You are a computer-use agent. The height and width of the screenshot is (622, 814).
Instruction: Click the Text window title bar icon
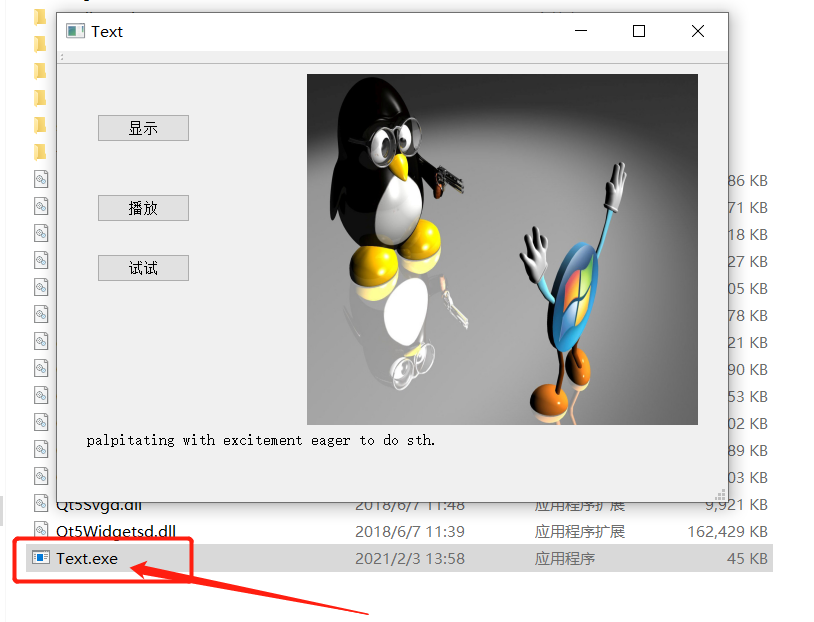point(75,31)
